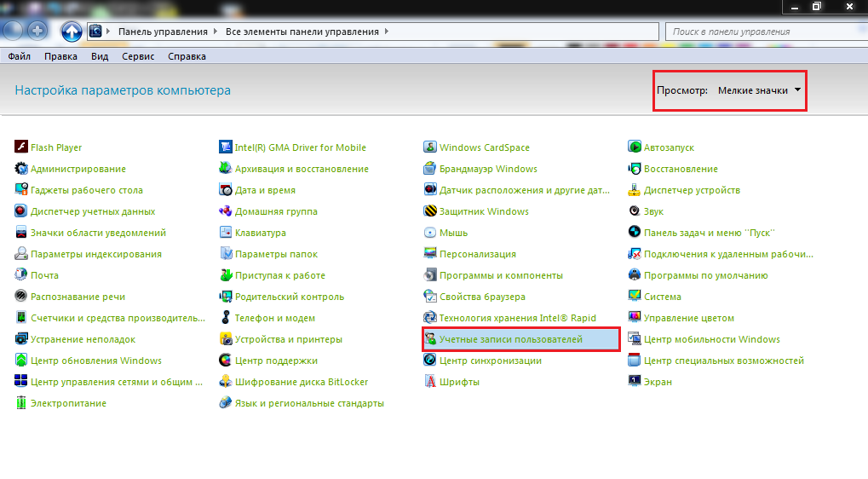Image resolution: width=868 pixels, height=479 pixels.
Task: Open Гаджеты рабочего стола icon
Action: click(x=21, y=189)
